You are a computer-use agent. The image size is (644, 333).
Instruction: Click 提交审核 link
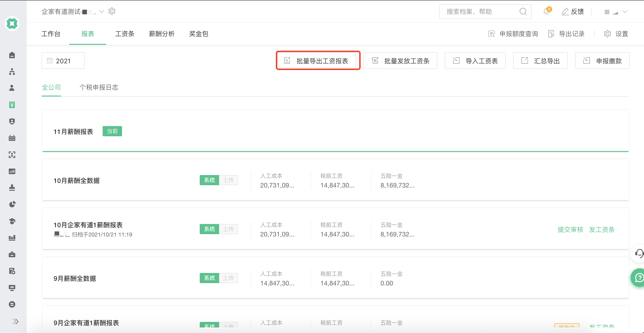click(x=570, y=230)
